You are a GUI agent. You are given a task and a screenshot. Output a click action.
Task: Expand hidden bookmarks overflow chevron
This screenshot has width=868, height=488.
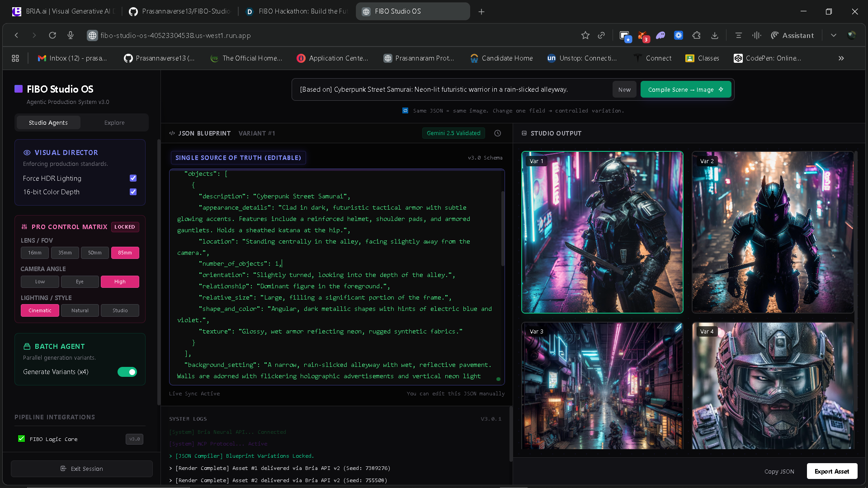tap(841, 58)
